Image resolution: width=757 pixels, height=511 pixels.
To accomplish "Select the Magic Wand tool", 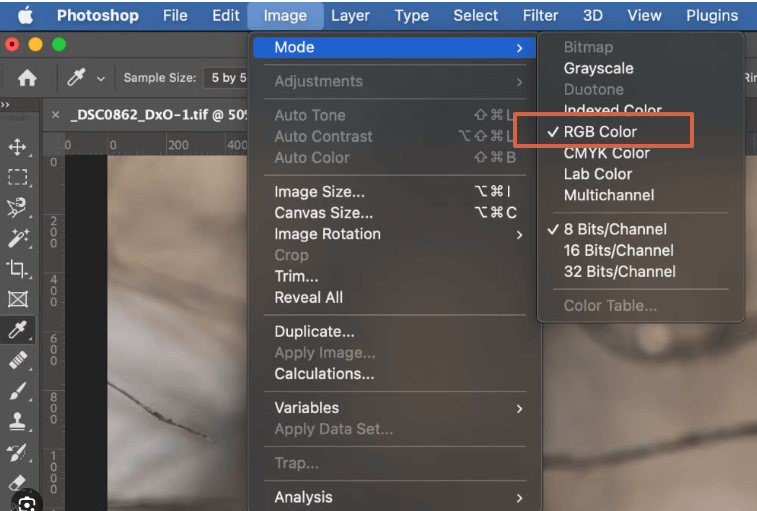I will tap(17, 239).
